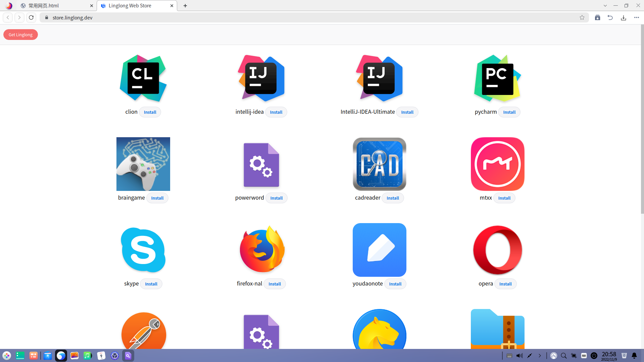The image size is (644, 362).
Task: Open the music app in taskbar
Action: 88,356
